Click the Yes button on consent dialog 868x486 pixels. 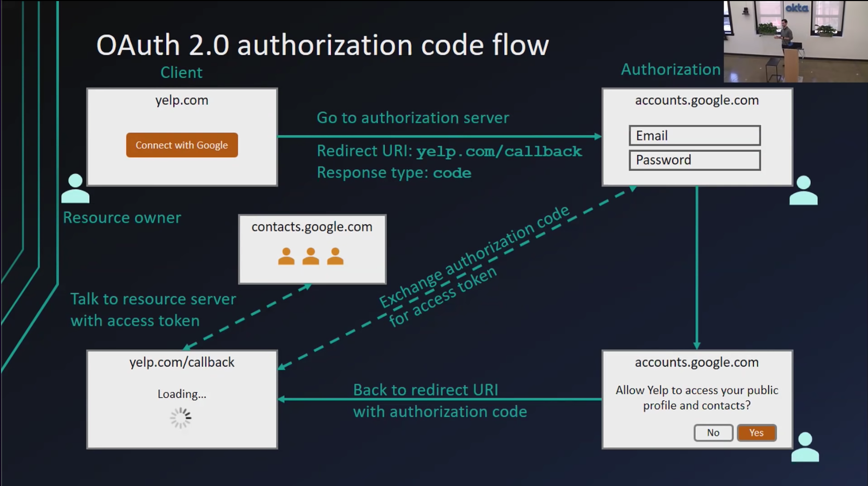(756, 433)
